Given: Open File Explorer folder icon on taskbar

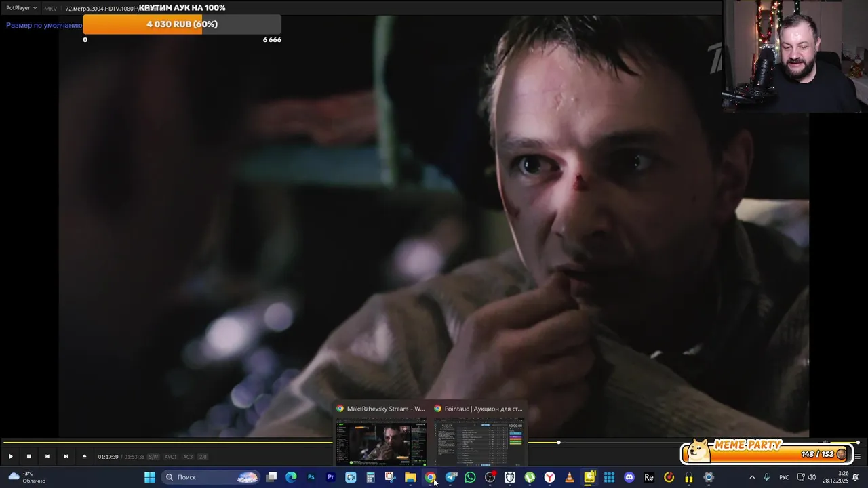Looking at the screenshot, I should tap(410, 477).
